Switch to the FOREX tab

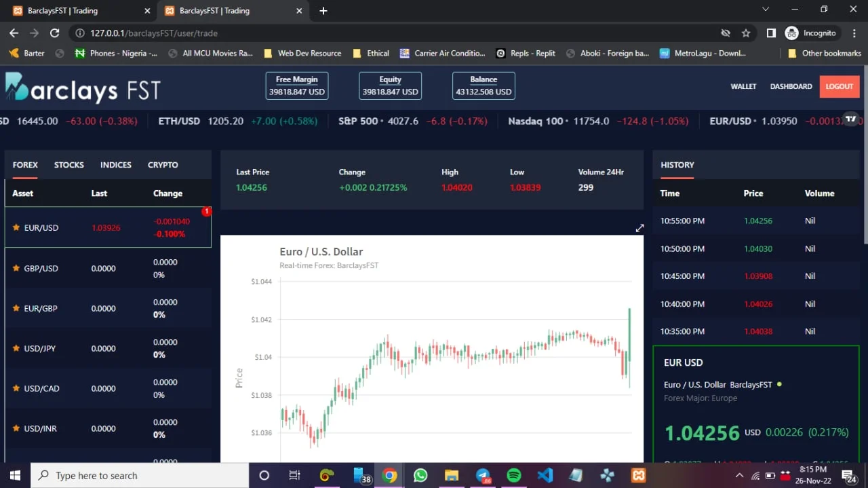coord(25,165)
